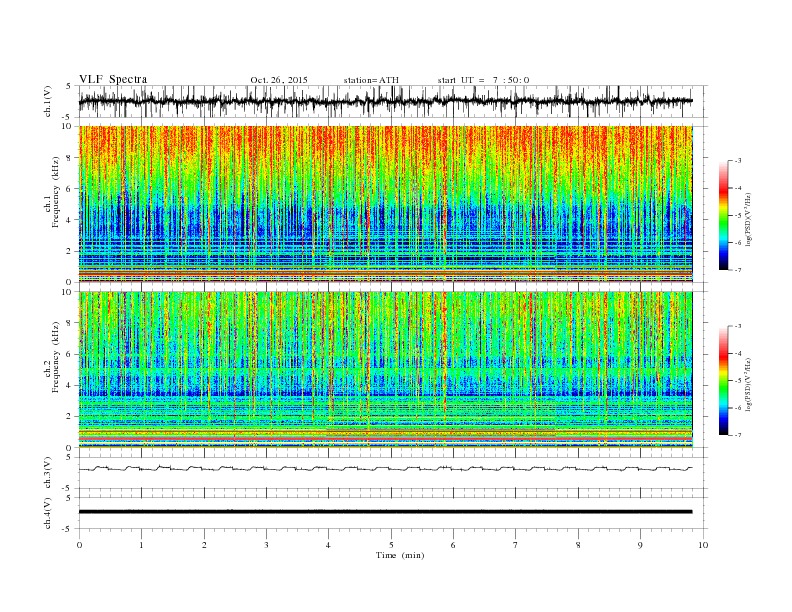Click the log(PSD) label beside ch.2 colorbar
This screenshot has height=612, width=792.
(x=748, y=384)
